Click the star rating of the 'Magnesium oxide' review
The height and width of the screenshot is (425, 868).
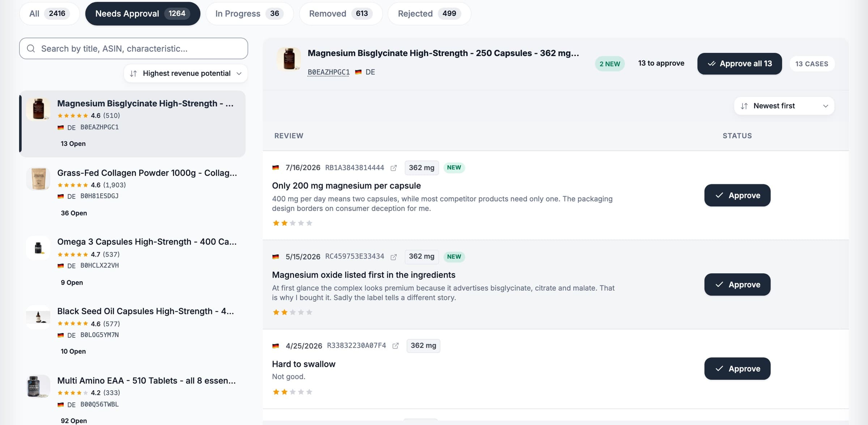(x=292, y=312)
